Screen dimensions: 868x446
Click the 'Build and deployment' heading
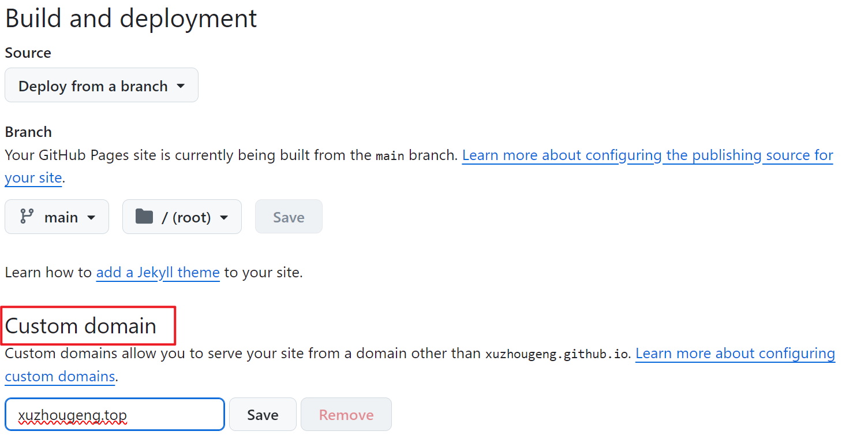pos(131,18)
